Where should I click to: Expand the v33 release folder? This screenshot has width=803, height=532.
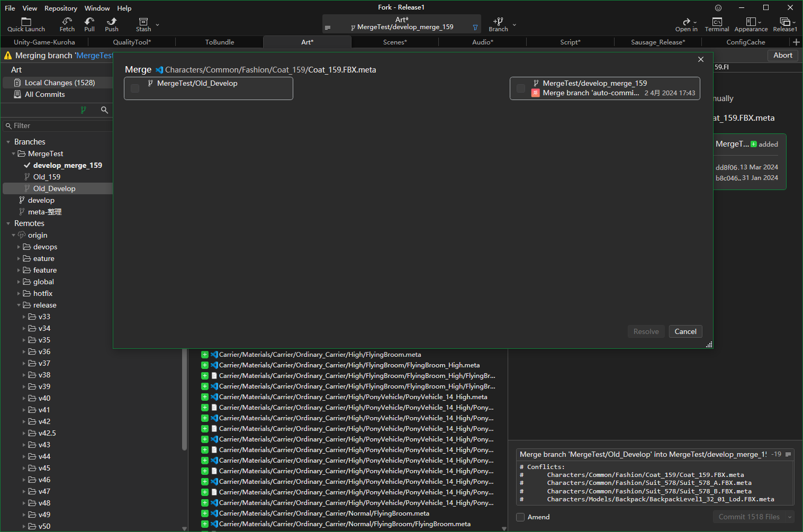click(x=24, y=317)
